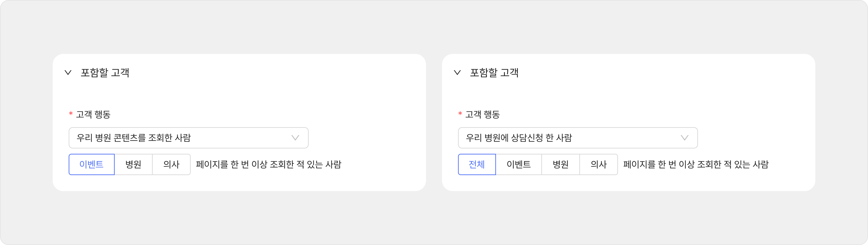Click 고객 행동 label above 상담신청 dropdown
The image size is (868, 245).
click(483, 115)
